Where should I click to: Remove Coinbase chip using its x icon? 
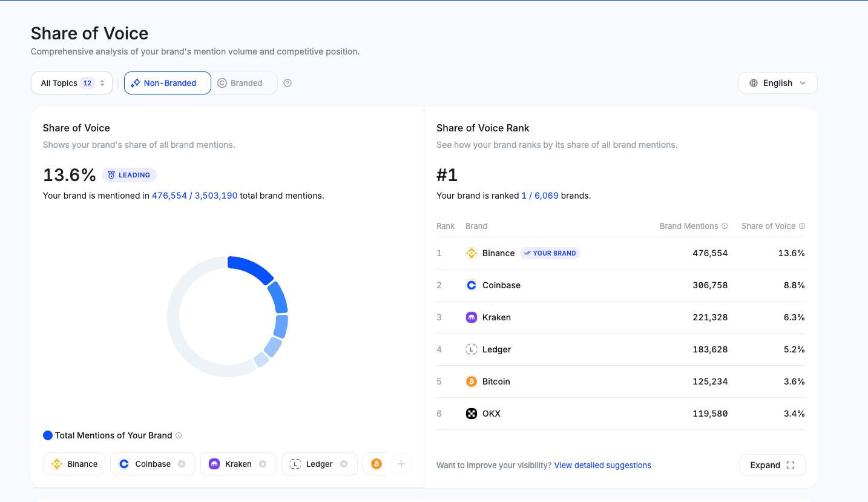coord(182,464)
